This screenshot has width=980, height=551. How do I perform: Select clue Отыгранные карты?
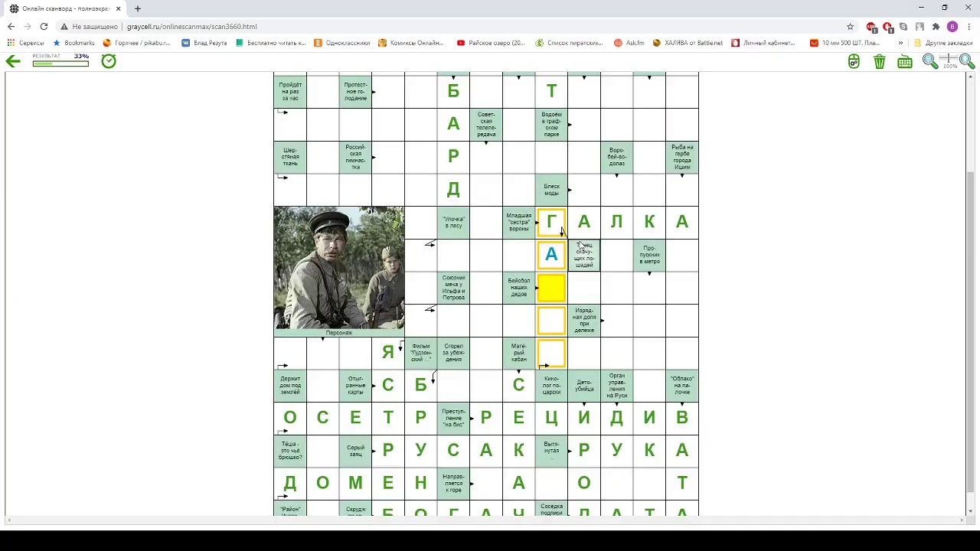(x=355, y=386)
